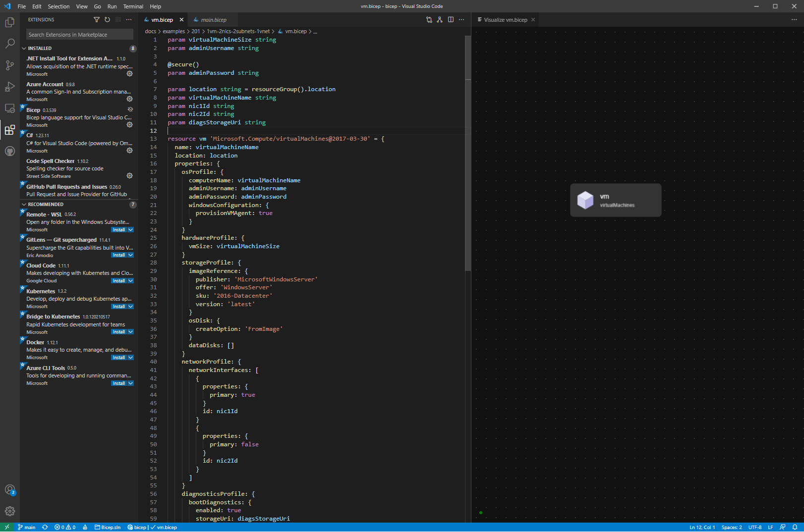The height and width of the screenshot is (532, 804).
Task: Open errors and warnings count in status bar
Action: (65, 528)
